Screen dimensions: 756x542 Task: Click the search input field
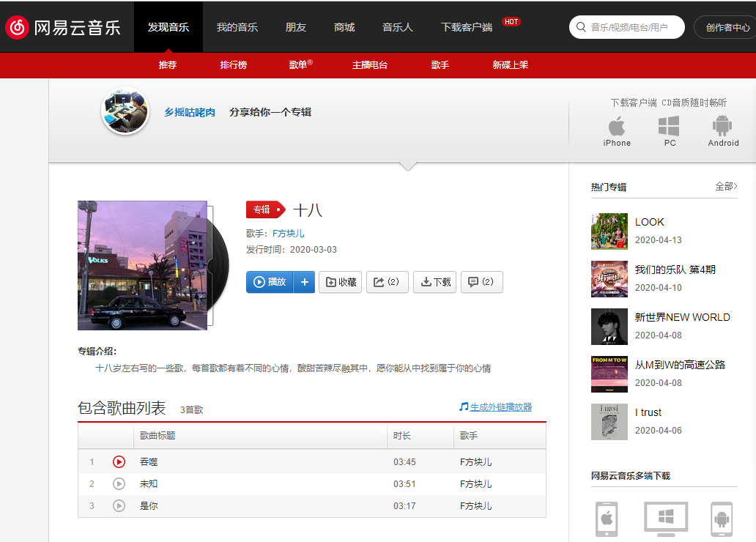coord(634,27)
